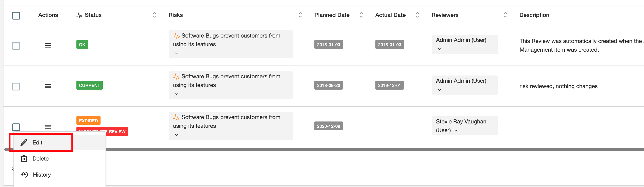
Task: Click the horizontal scrollbar under the table
Action: click(350, 149)
